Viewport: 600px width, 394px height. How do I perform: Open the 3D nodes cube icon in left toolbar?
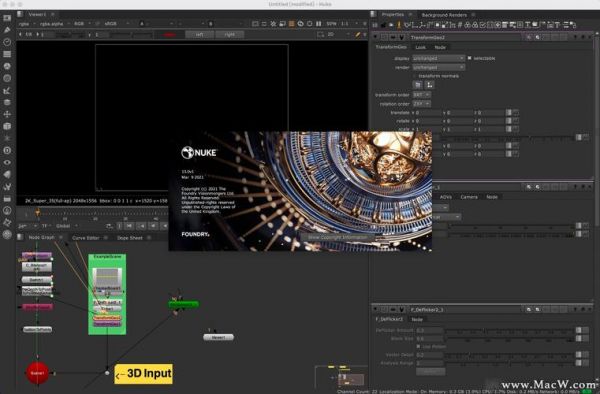[7, 126]
